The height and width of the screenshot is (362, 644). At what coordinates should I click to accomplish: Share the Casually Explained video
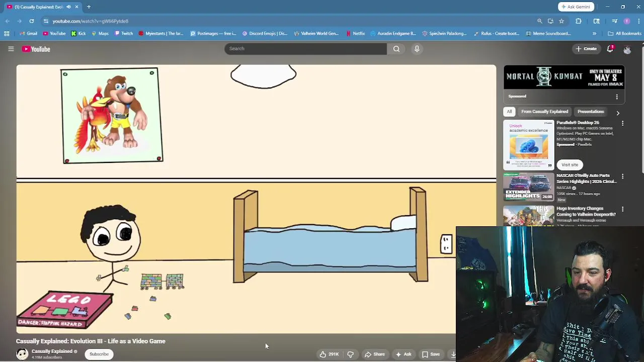pos(375,354)
